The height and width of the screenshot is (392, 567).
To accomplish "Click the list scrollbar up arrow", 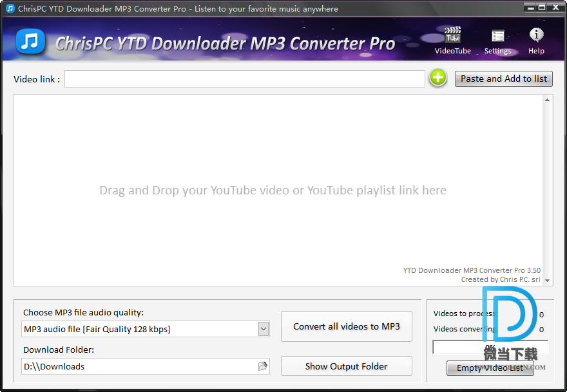I will pyautogui.click(x=547, y=100).
